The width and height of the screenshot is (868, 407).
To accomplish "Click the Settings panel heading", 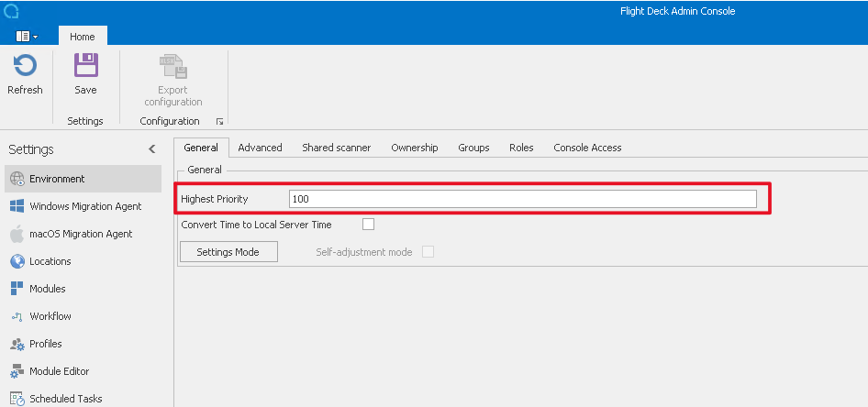I will click(31, 149).
